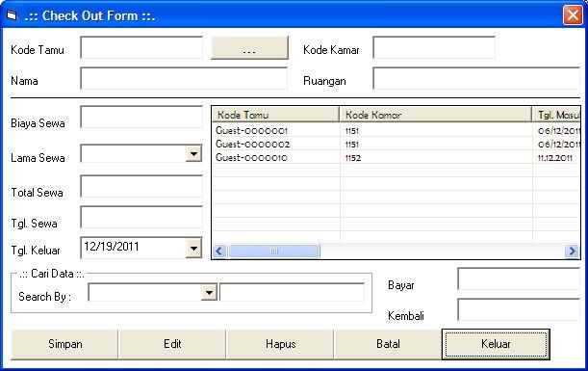The image size is (588, 371).
Task: Focus the Ruangan text box
Action: pyautogui.click(x=476, y=78)
